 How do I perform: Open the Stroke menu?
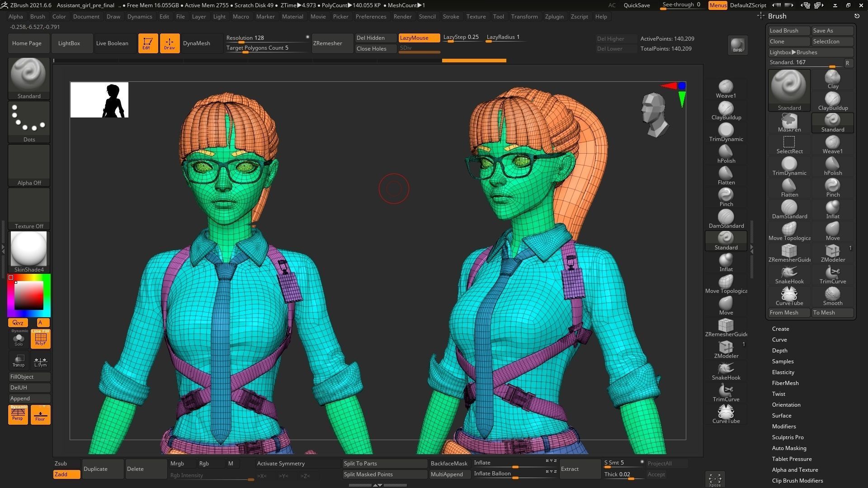[451, 17]
